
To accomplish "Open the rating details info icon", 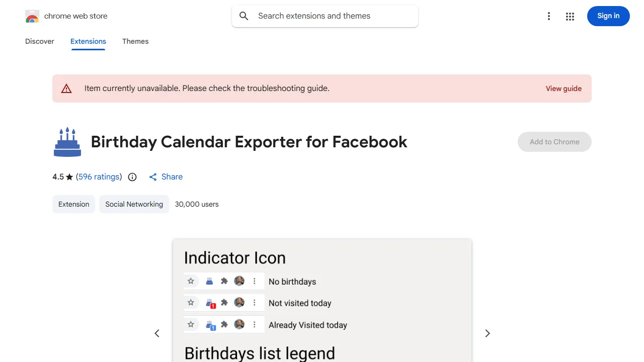I will [x=132, y=176].
